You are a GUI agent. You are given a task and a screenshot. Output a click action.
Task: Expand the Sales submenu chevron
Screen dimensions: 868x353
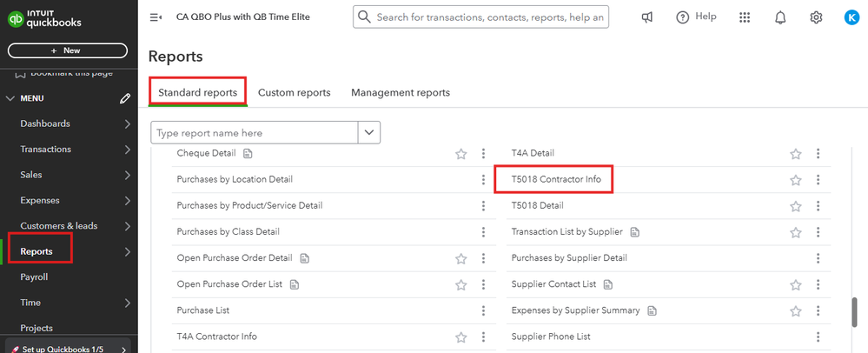[x=128, y=175]
